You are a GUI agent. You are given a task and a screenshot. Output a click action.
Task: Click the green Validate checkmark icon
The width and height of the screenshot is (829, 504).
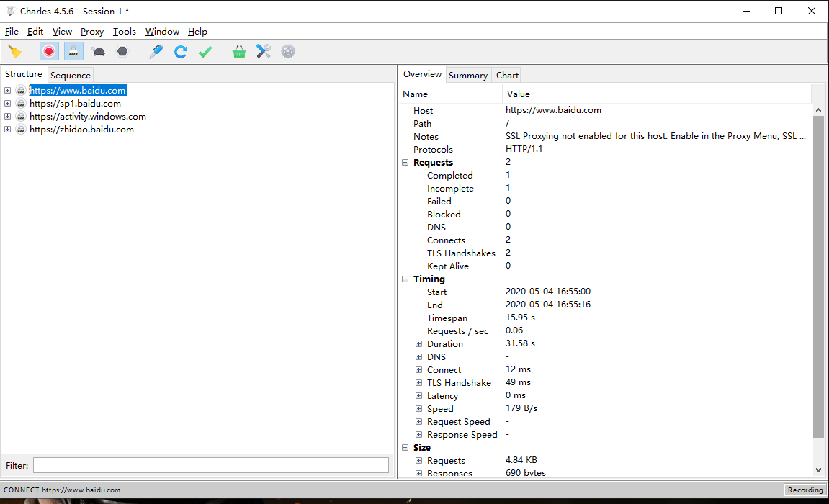[x=205, y=51]
